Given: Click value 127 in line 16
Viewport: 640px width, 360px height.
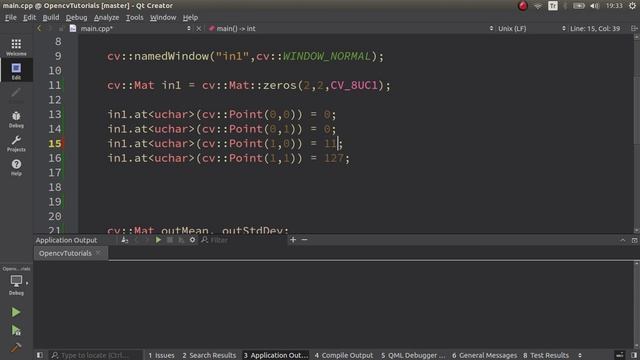Looking at the screenshot, I should [333, 158].
